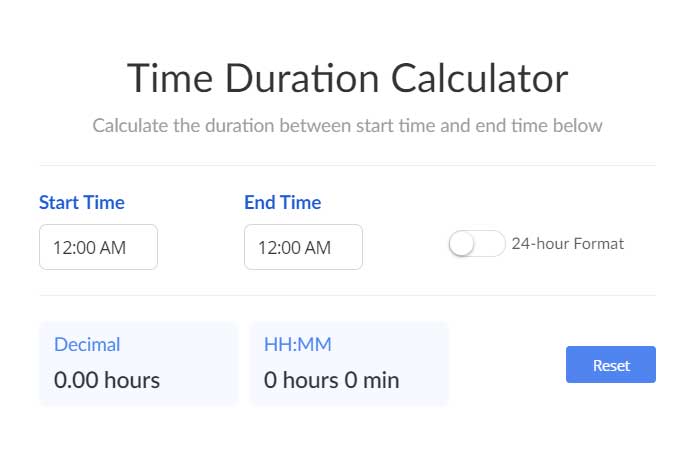Select the hour "12" in End Time field
Screen dimensions: 696x464
(x=266, y=248)
